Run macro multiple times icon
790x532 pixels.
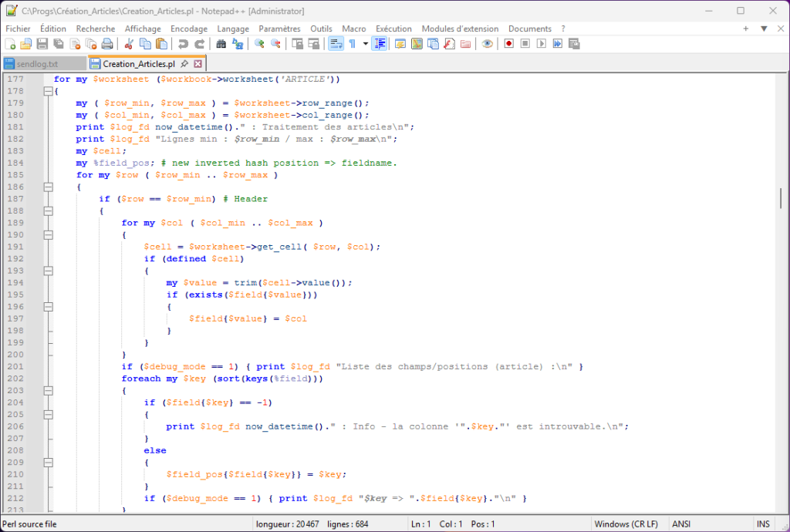click(x=558, y=44)
